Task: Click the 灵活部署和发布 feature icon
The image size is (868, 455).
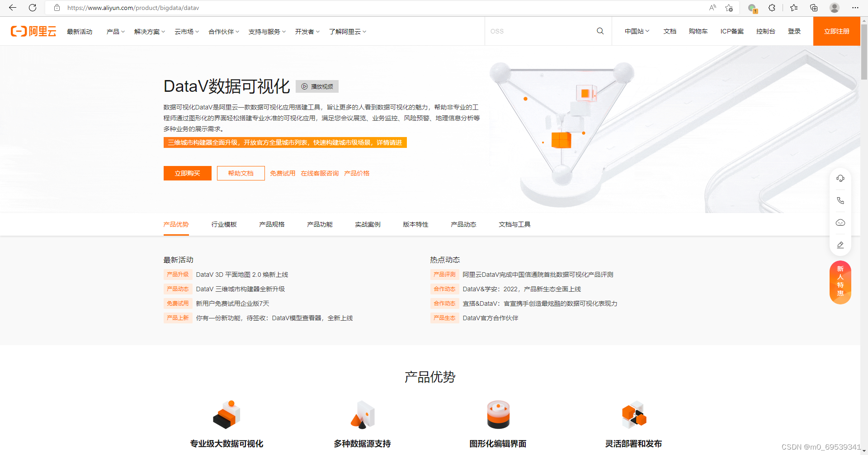Action: (634, 414)
